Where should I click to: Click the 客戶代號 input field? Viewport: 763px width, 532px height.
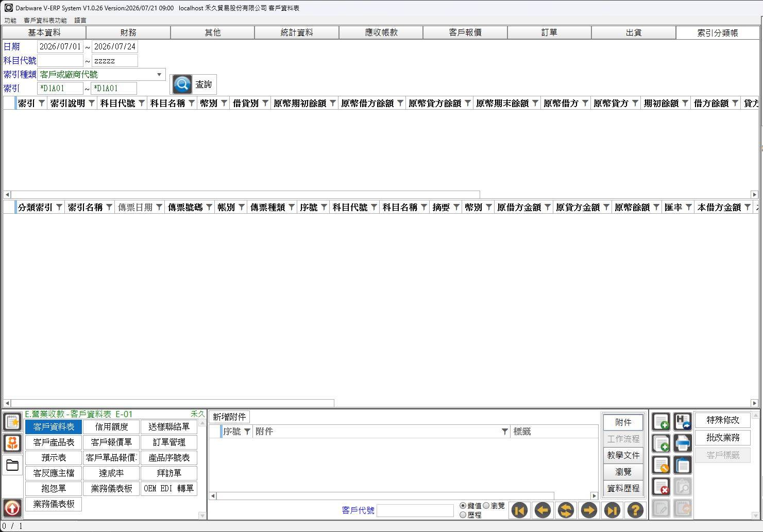(x=415, y=510)
